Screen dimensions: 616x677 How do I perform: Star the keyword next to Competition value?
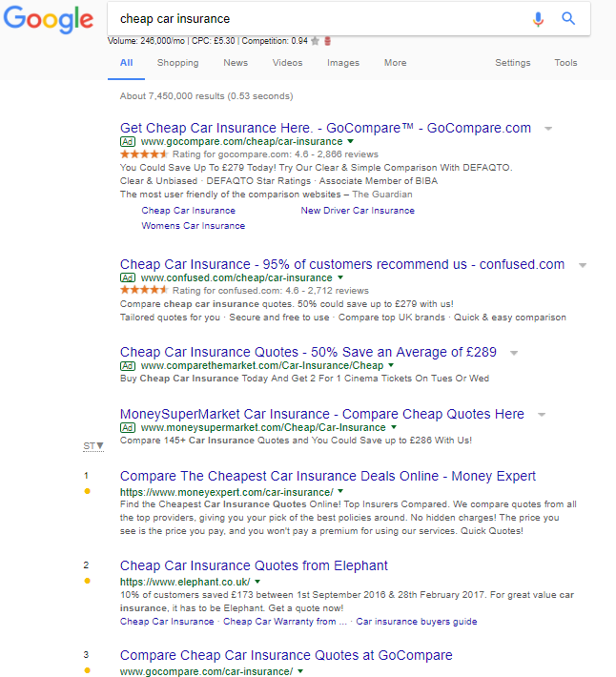coord(315,41)
